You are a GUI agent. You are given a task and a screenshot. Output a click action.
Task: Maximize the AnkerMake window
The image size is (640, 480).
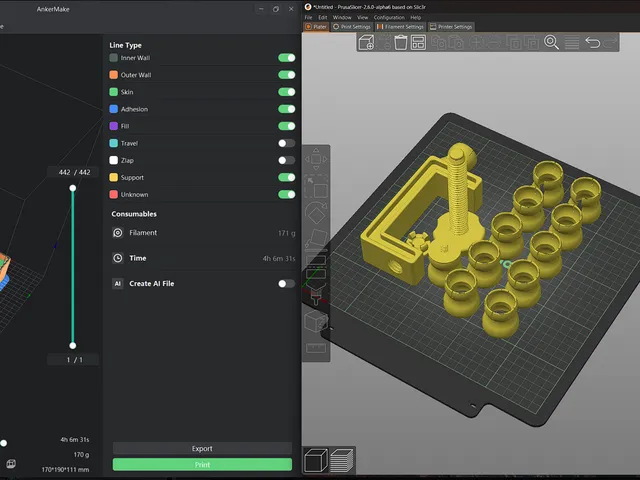click(x=276, y=9)
